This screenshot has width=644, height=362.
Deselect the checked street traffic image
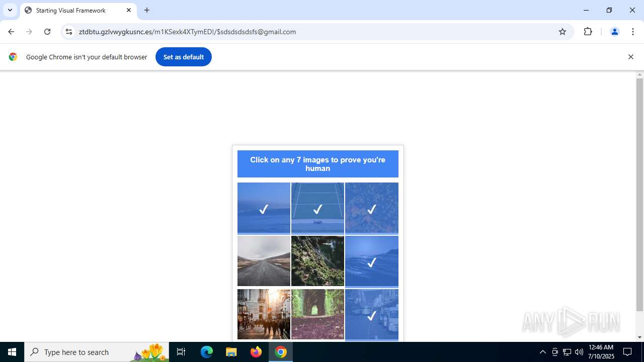coord(371,315)
